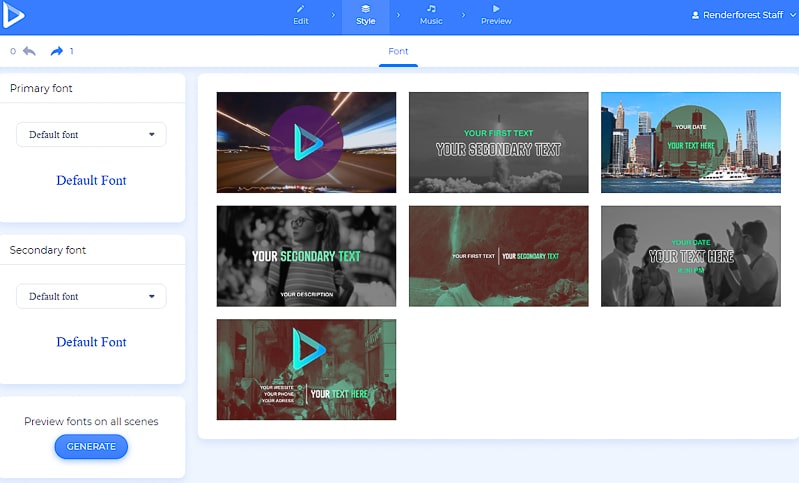Viewport: 799px width, 483px height.
Task: Click the Primary font preview text
Action: (91, 180)
